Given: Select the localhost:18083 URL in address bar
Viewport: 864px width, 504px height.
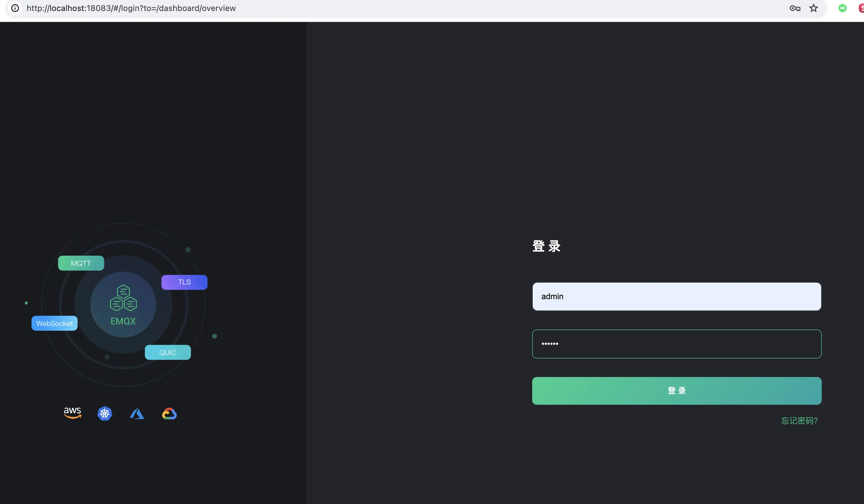Looking at the screenshot, I should point(131,8).
